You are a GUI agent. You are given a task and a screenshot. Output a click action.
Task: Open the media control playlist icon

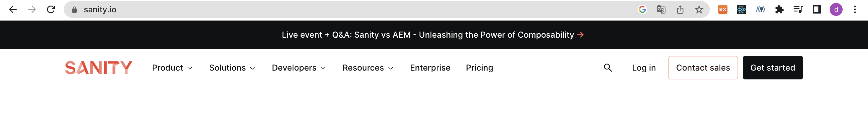[798, 9]
